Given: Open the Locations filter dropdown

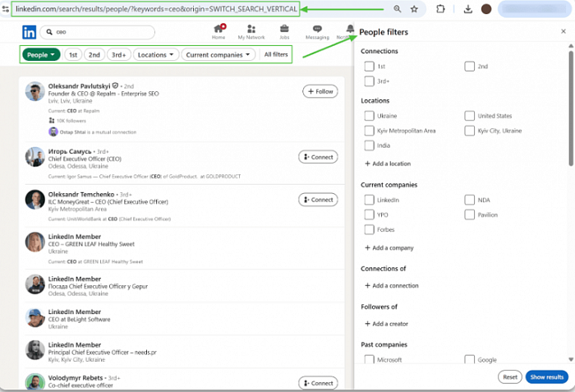Looking at the screenshot, I should [156, 55].
